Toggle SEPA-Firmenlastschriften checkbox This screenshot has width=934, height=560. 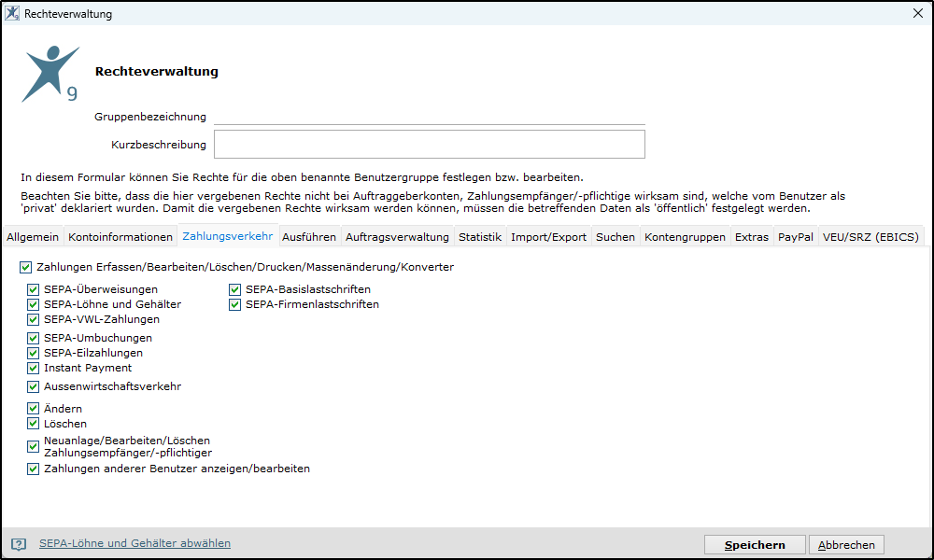point(235,304)
